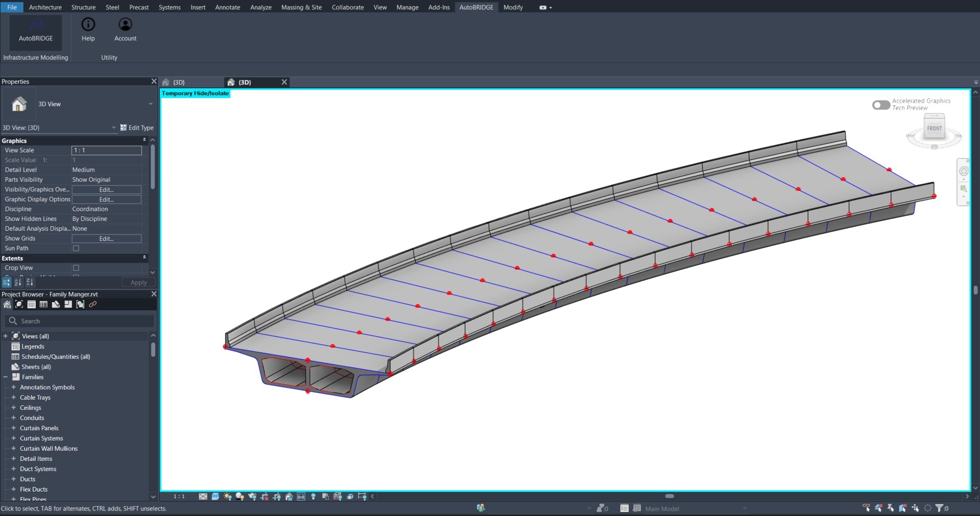This screenshot has height=516, width=980.
Task: Switch to the Annotate ribbon tab
Action: [227, 7]
